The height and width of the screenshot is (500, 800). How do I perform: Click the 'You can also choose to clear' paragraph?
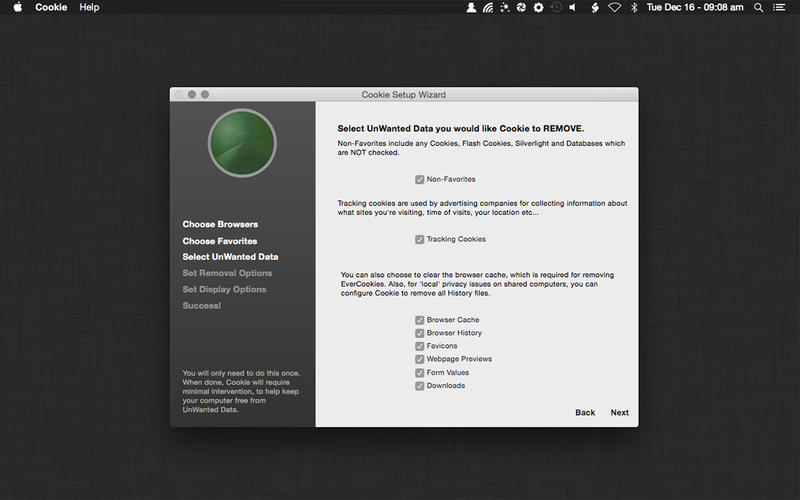(x=478, y=284)
